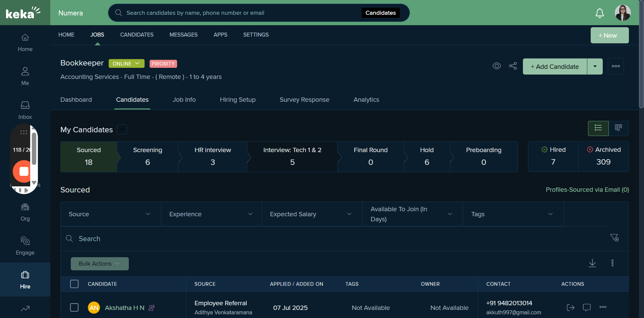The height and width of the screenshot is (318, 644).
Task: Download the candidates list
Action: (592, 263)
